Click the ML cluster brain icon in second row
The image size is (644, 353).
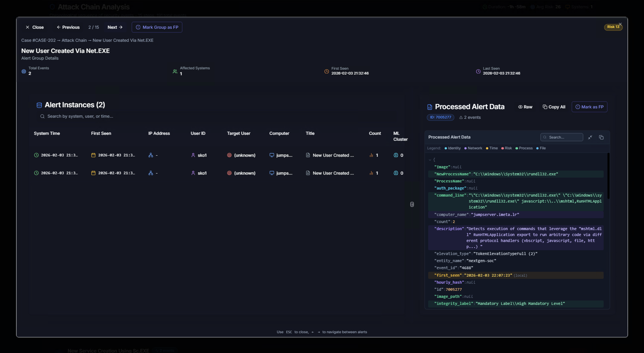click(395, 173)
